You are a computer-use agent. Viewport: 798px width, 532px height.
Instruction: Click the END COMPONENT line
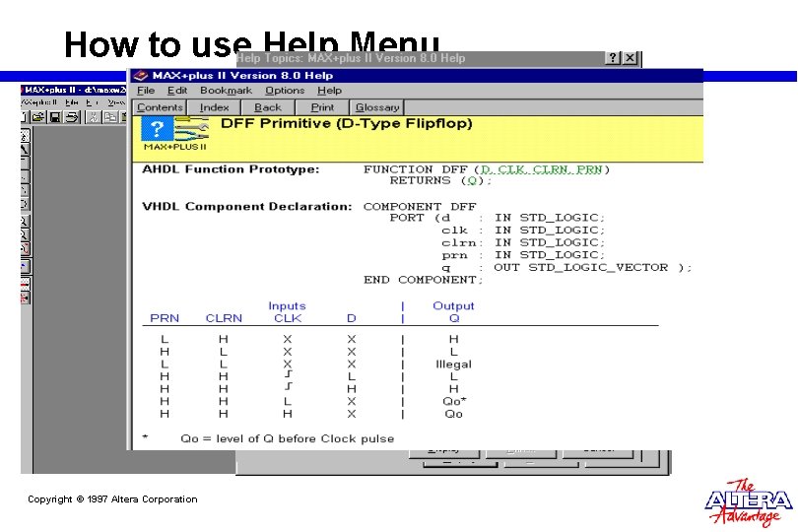[423, 280]
